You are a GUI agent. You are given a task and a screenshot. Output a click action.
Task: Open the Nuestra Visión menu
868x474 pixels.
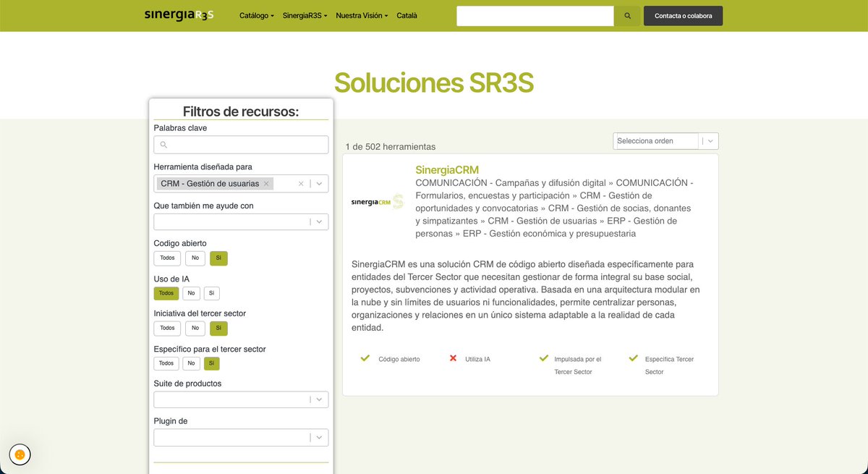click(362, 15)
